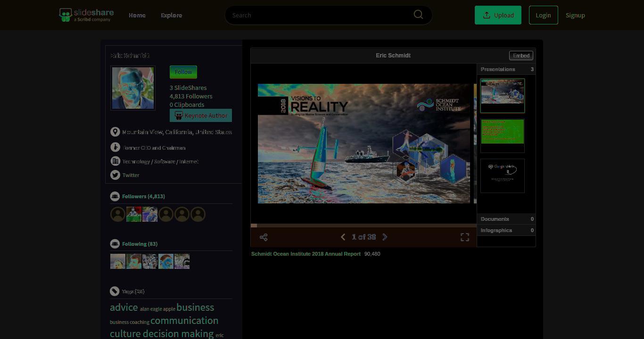Expand the Documents section
Screen dimensions: 644x339
pyautogui.click(x=506, y=219)
